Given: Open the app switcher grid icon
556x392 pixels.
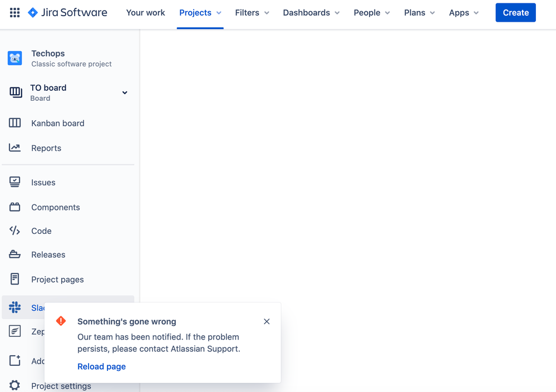Looking at the screenshot, I should click(x=14, y=13).
